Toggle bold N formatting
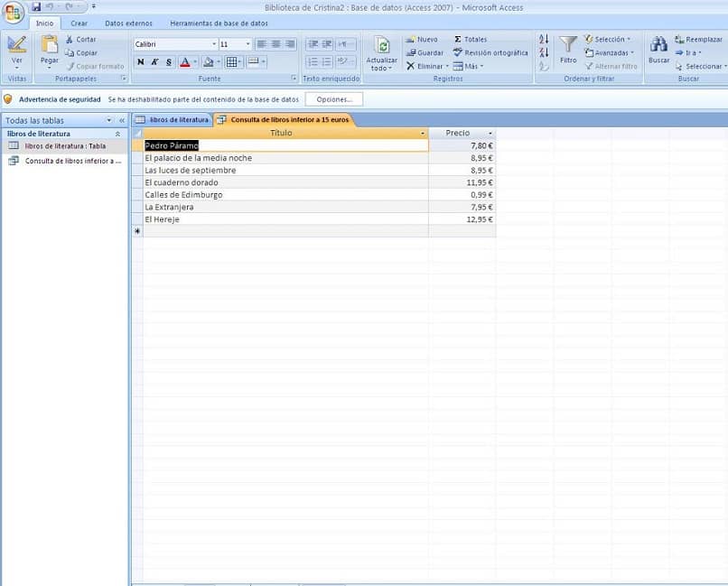The width and height of the screenshot is (728, 586). click(x=141, y=61)
